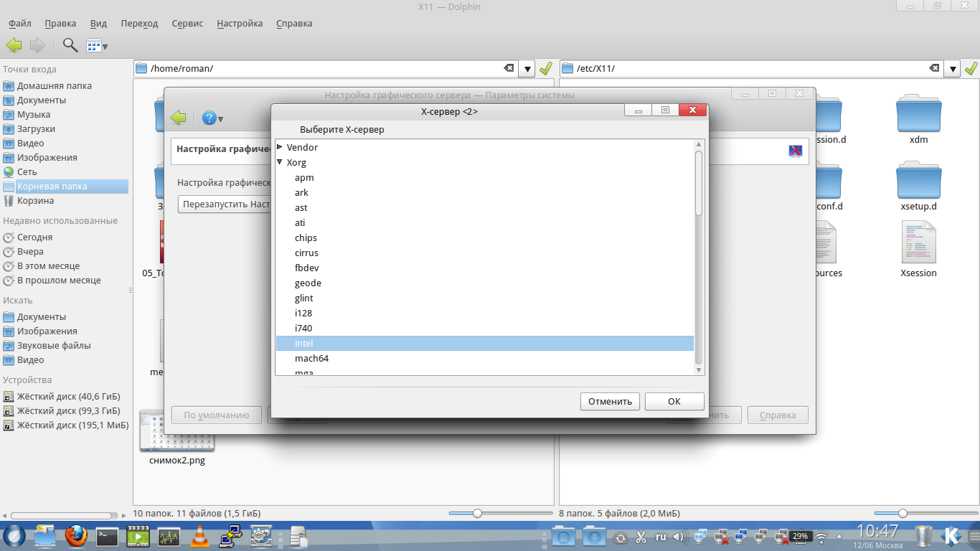Confirm the /etc/X11/ path with green checkmark
980x551 pixels.
pos(971,69)
